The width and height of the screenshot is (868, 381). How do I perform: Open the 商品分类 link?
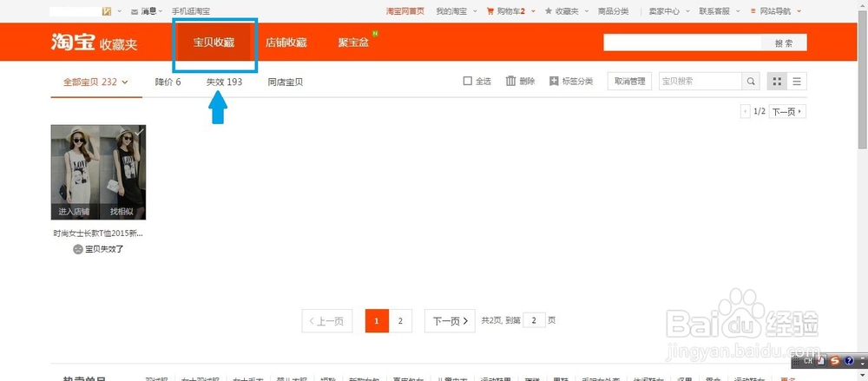pos(614,11)
